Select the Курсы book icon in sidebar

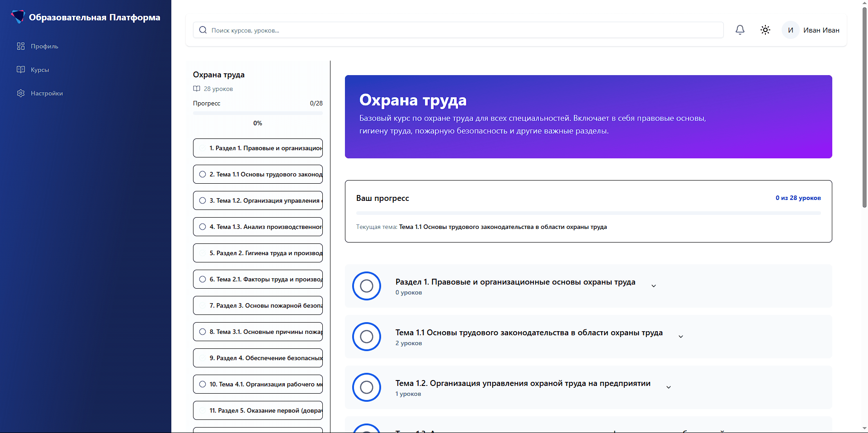21,69
